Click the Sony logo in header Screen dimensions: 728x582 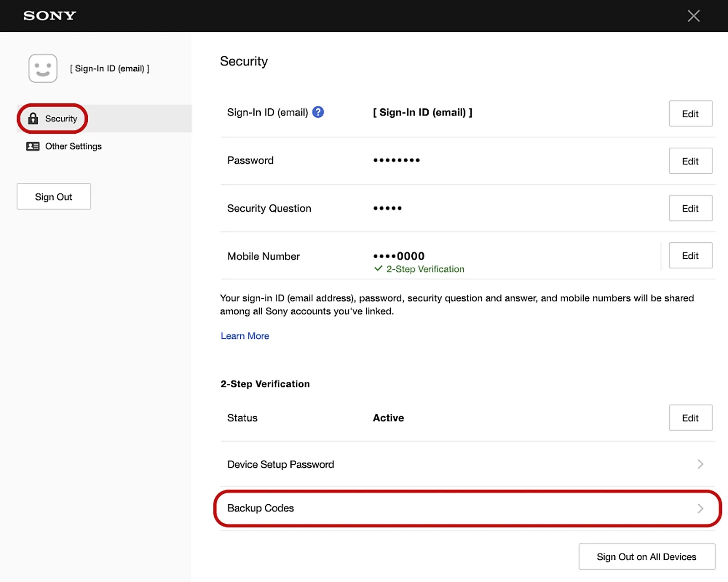(x=50, y=15)
